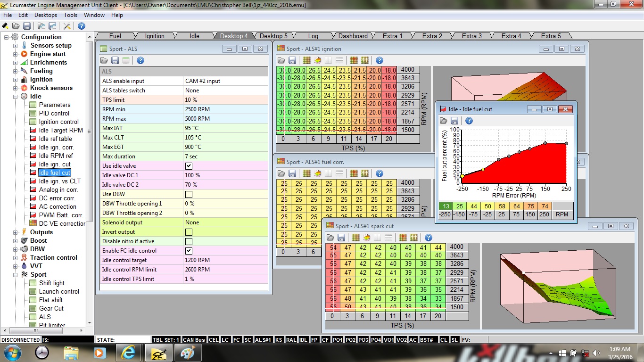Select the green 13 cell in fuel cut table
This screenshot has width=644, height=362.
[445, 206]
